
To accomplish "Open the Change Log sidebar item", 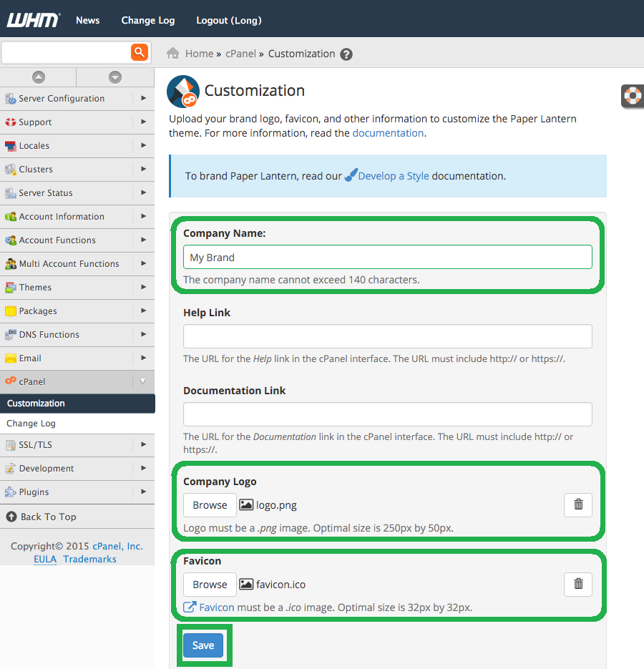I will [31, 424].
